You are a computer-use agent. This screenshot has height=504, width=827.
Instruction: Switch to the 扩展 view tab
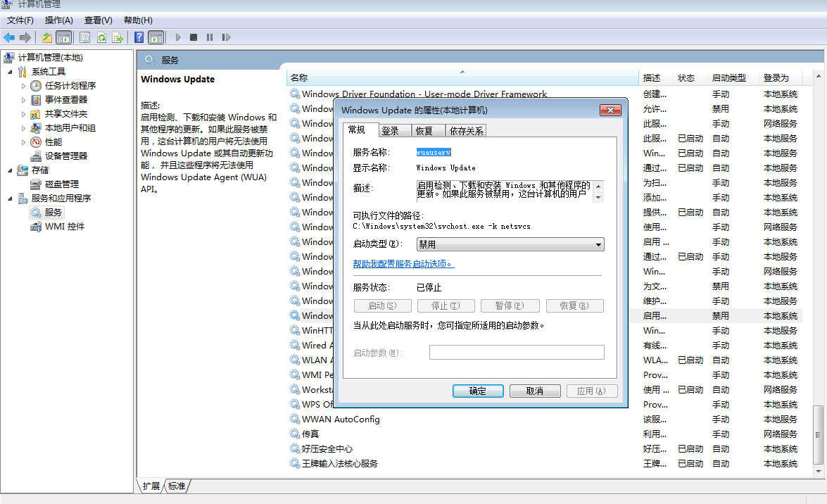click(x=151, y=486)
